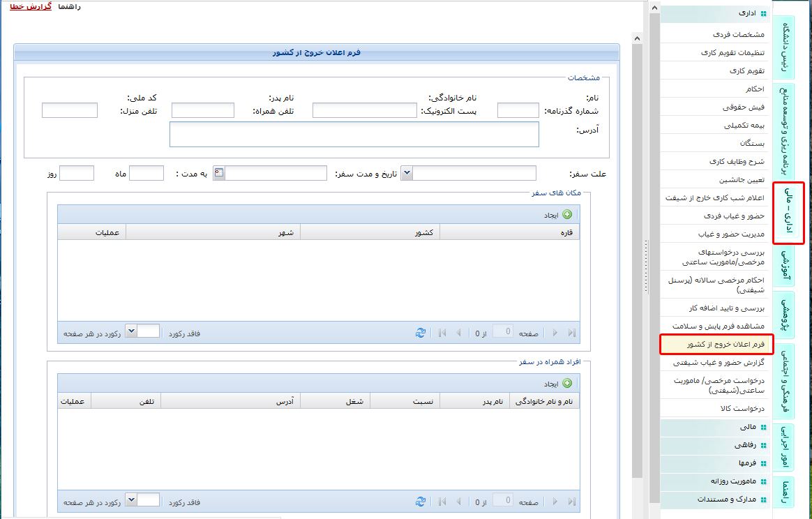The width and height of the screenshot is (812, 519).
Task: Open بیمه تکمیلی menu item
Action: (714, 126)
